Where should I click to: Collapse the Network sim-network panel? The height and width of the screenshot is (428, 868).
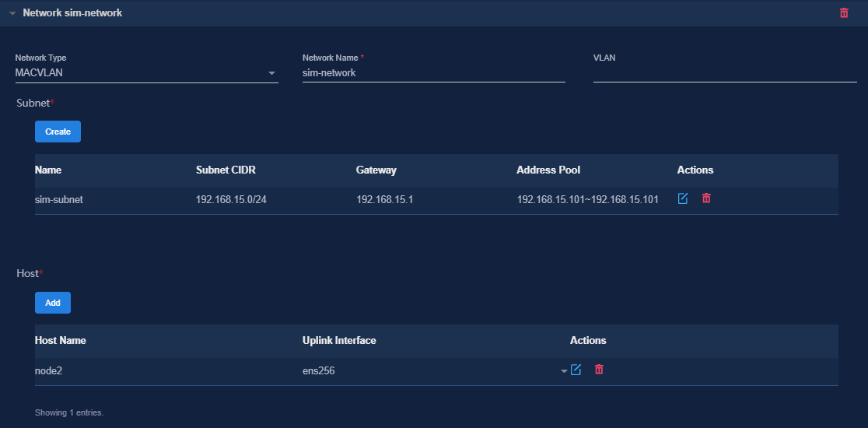coord(12,13)
